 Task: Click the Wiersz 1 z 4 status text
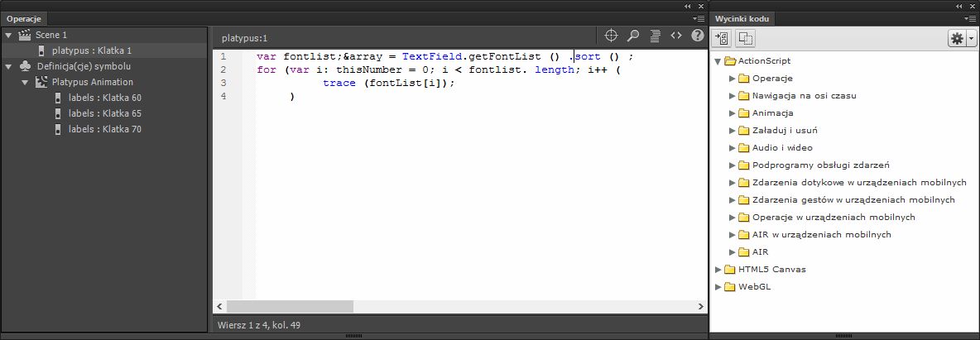click(x=259, y=325)
